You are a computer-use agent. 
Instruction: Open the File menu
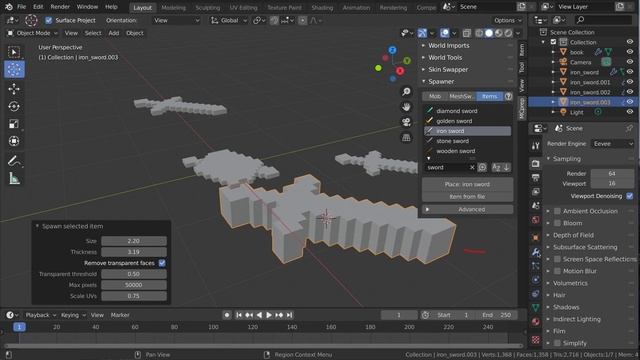21,7
